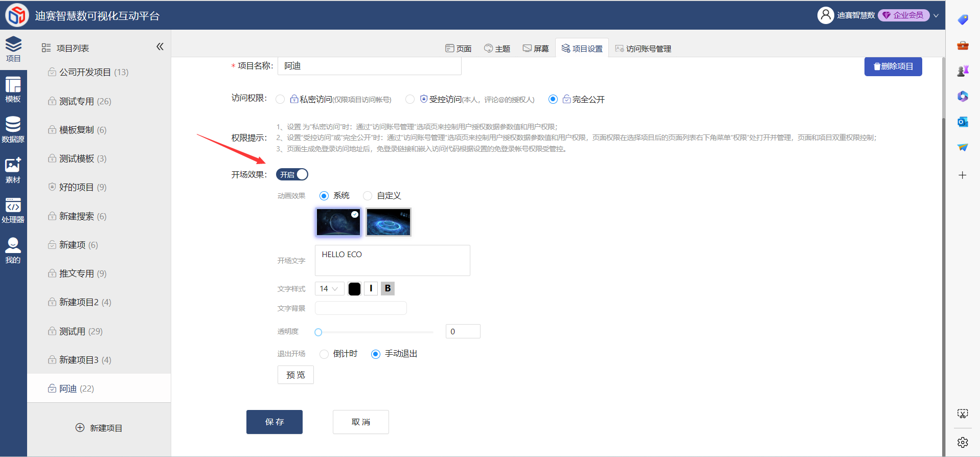Viewport: 980px width, 457px height.
Task: Click the platform logo icon
Action: [x=17, y=15]
